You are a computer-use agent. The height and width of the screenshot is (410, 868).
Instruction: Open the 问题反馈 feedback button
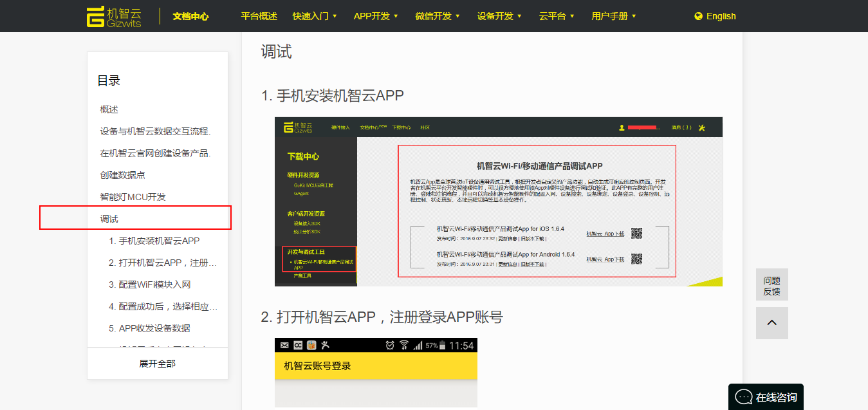pyautogui.click(x=771, y=285)
